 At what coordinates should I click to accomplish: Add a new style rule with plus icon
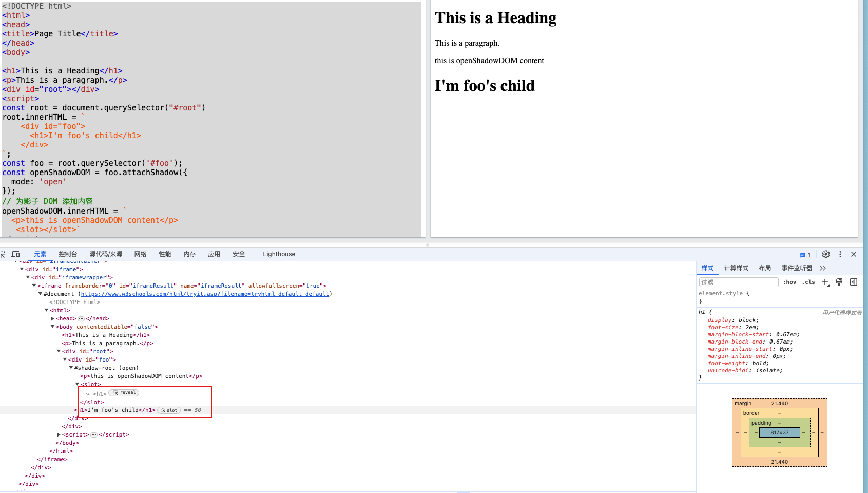tap(825, 282)
